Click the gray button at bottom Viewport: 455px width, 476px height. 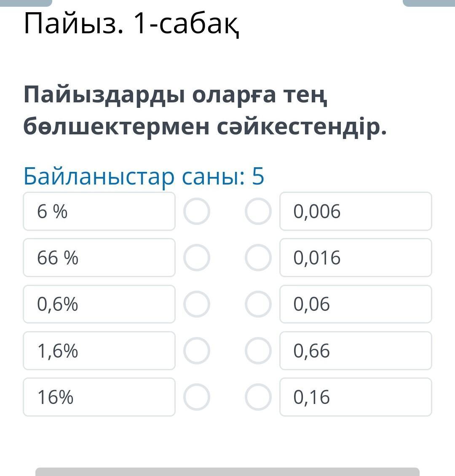coord(227,472)
